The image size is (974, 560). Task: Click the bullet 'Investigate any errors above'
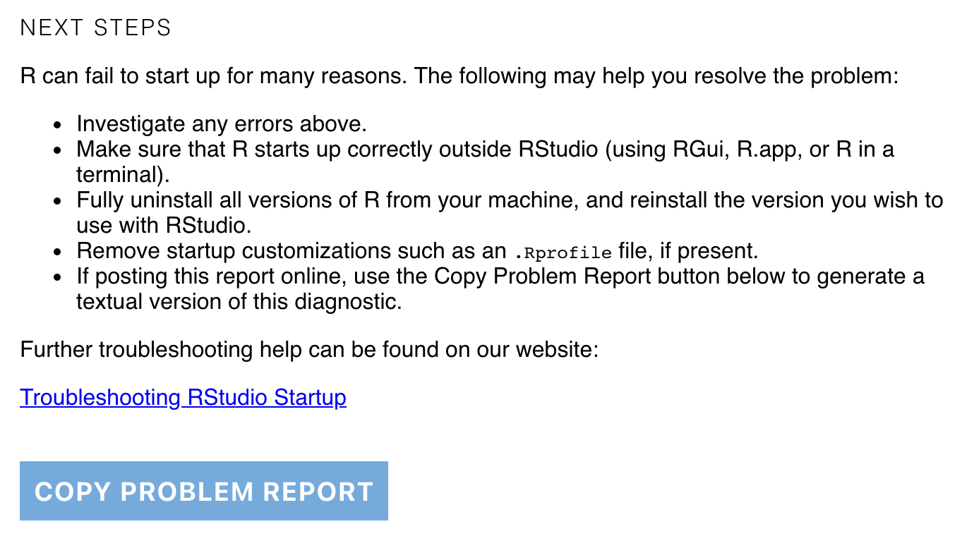pos(221,123)
